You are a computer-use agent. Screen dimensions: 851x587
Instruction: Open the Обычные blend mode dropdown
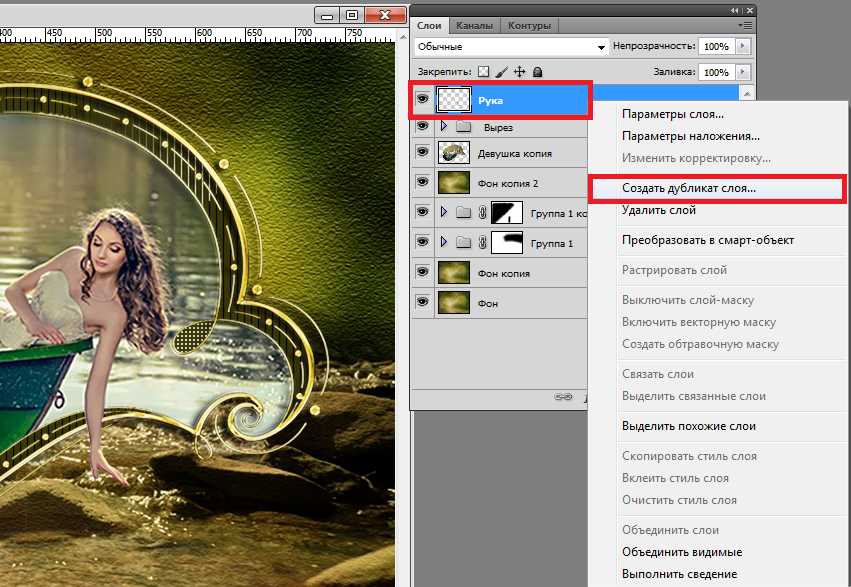511,47
